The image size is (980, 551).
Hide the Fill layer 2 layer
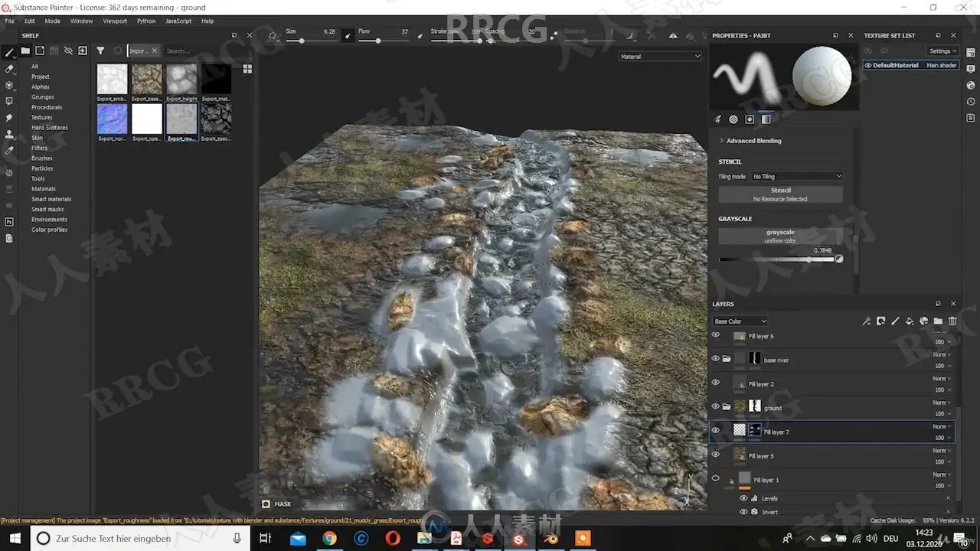point(716,383)
